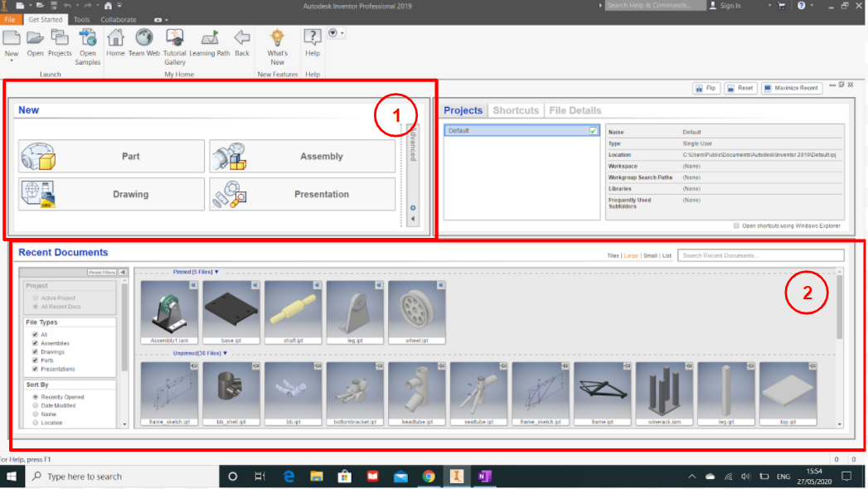The width and height of the screenshot is (868, 489).
Task: Create a new Presentation file
Action: coord(303,194)
